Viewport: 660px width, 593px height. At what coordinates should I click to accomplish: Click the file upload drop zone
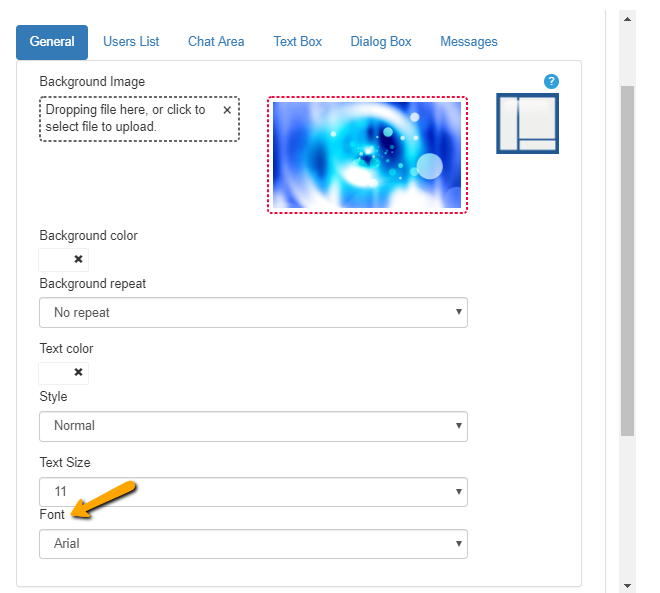(130, 119)
